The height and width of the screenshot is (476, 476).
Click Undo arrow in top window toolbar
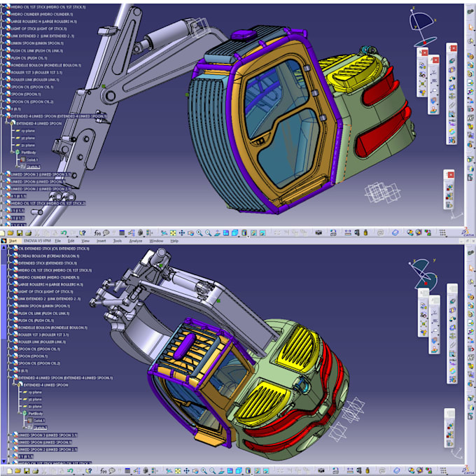[64, 233]
